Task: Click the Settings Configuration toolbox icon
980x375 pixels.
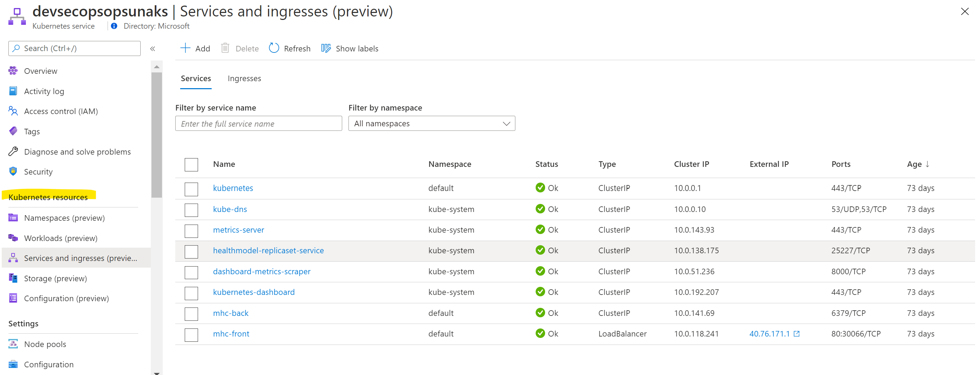Action: pyautogui.click(x=13, y=364)
